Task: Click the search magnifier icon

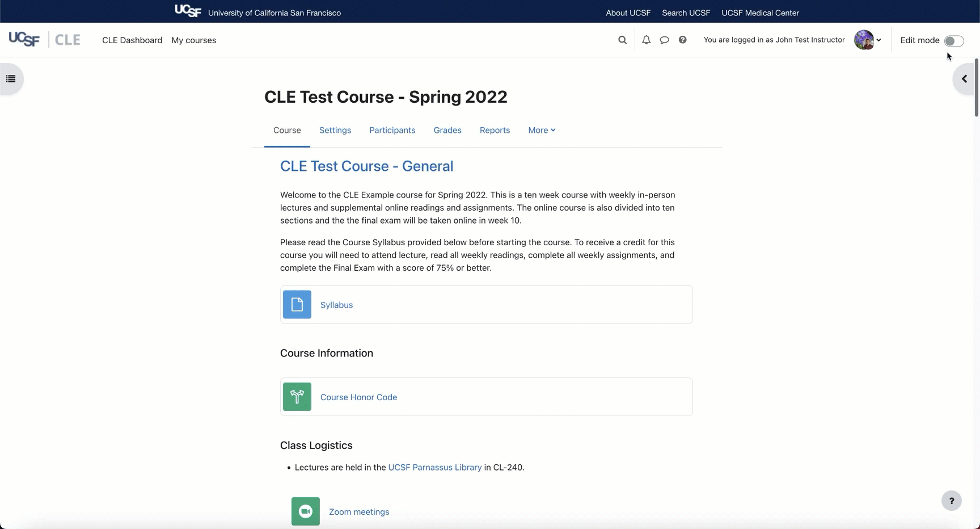Action: coord(622,40)
